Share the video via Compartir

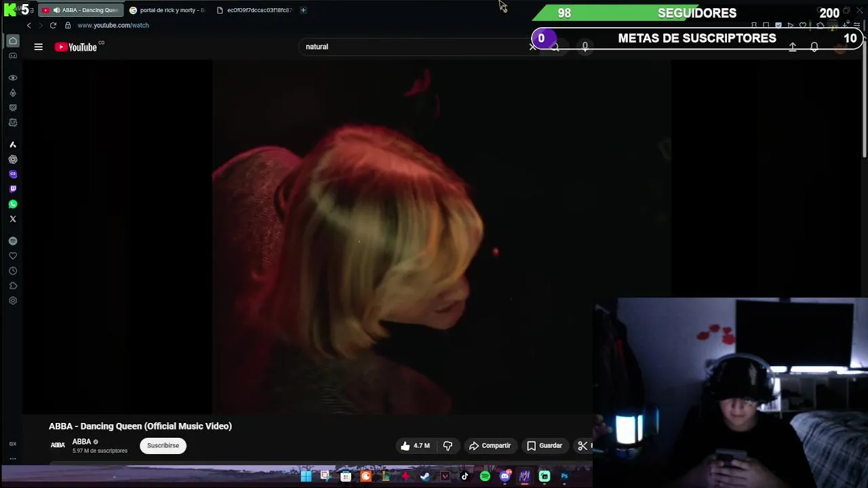pyautogui.click(x=490, y=445)
